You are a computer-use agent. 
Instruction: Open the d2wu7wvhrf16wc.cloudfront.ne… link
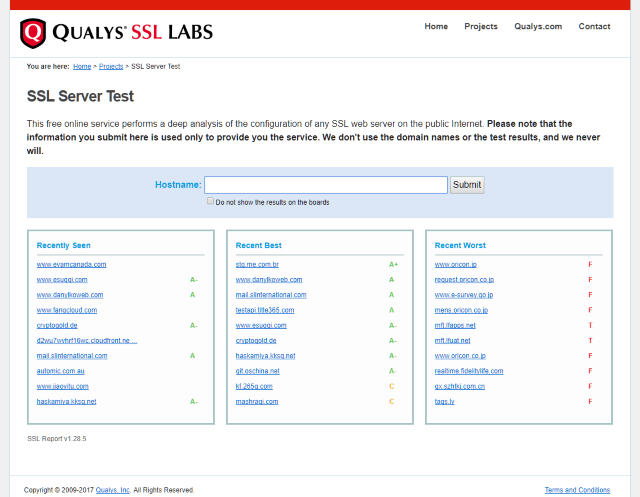click(x=87, y=340)
